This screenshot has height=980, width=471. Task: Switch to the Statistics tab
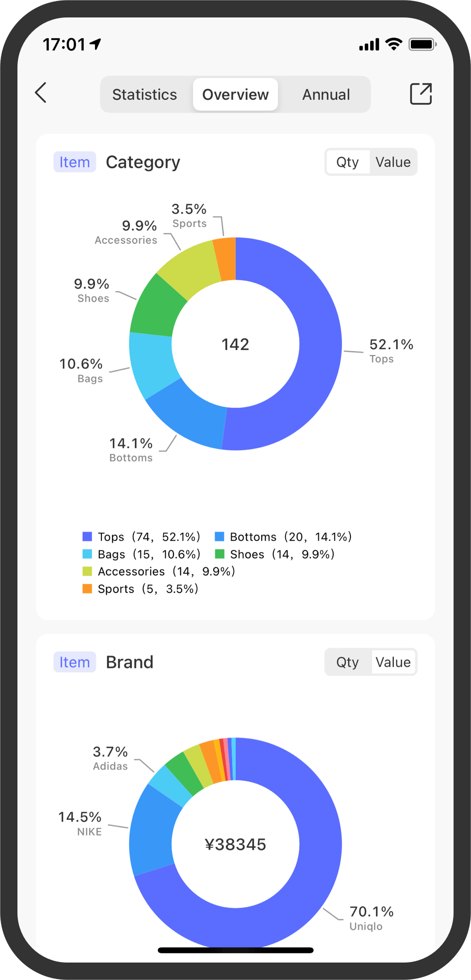pos(144,94)
